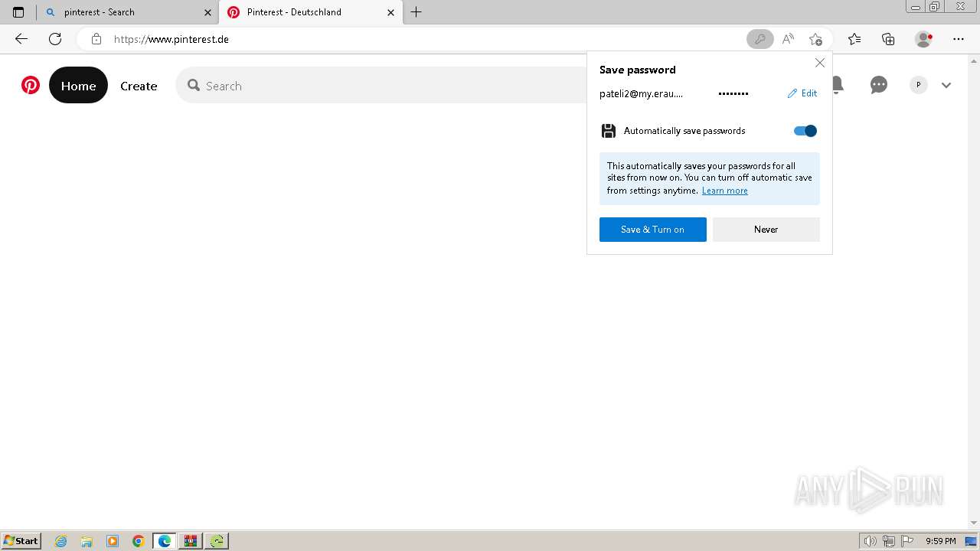
Task: Launch Chrome from taskbar
Action: pyautogui.click(x=139, y=541)
